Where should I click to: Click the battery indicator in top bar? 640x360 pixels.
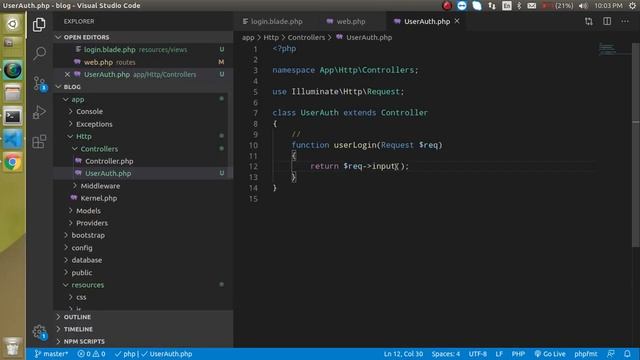(557, 6)
